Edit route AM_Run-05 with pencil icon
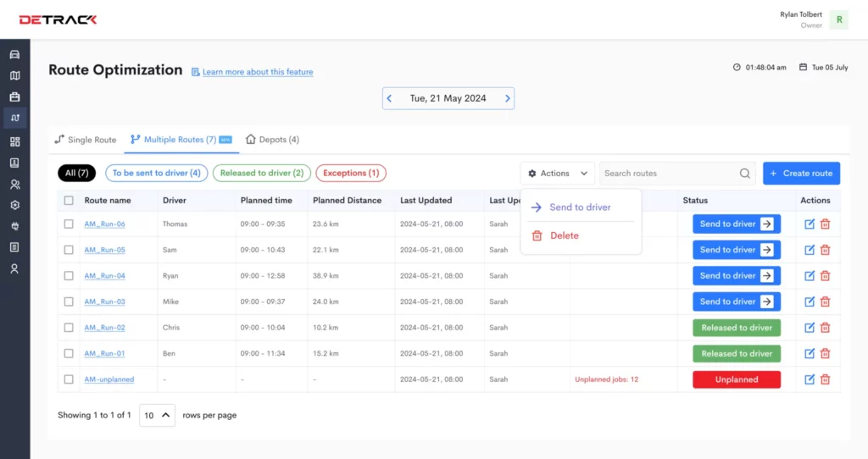This screenshot has height=459, width=868. pyautogui.click(x=810, y=250)
